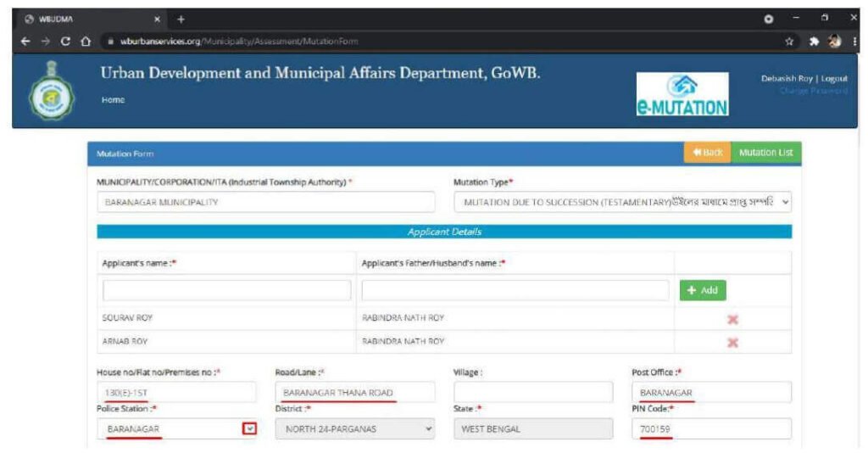Close the WBUDMA browser tab
The height and width of the screenshot is (453, 868).
pos(157,20)
